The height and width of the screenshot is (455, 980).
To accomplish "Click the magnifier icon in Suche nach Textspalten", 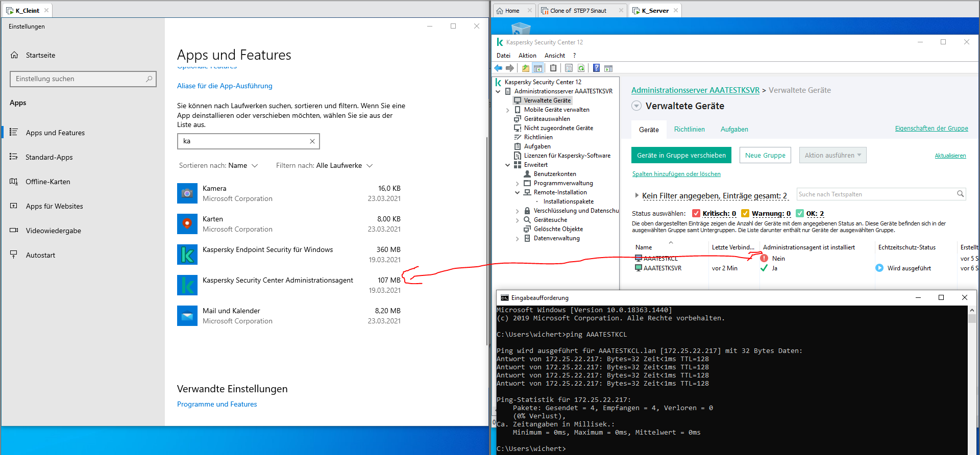I will coord(960,194).
